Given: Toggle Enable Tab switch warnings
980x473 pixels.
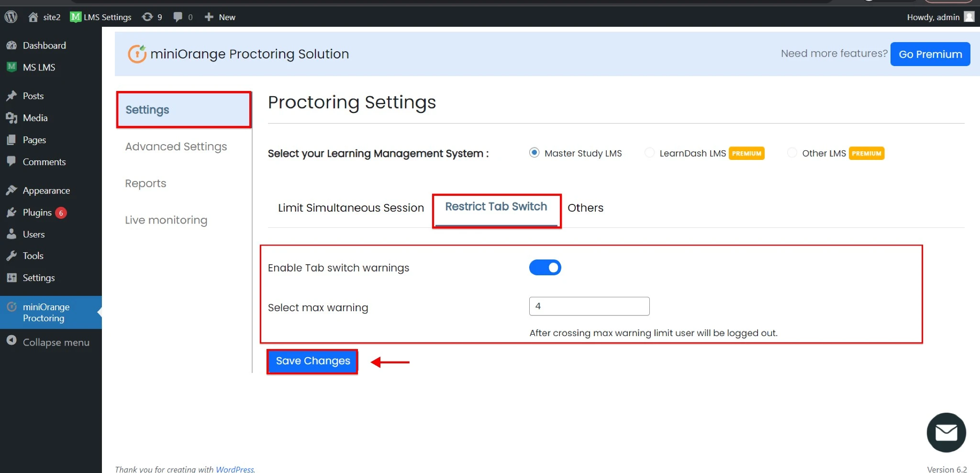Looking at the screenshot, I should [545, 268].
